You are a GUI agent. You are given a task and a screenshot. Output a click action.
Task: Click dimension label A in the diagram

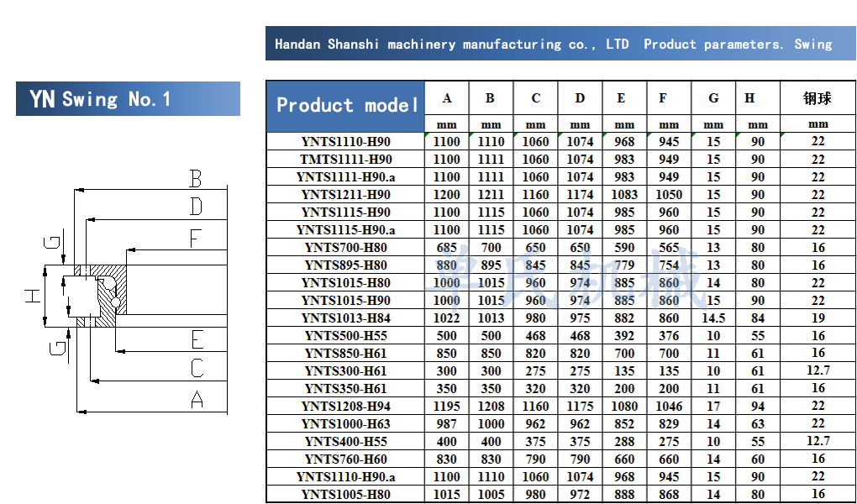[x=197, y=400]
